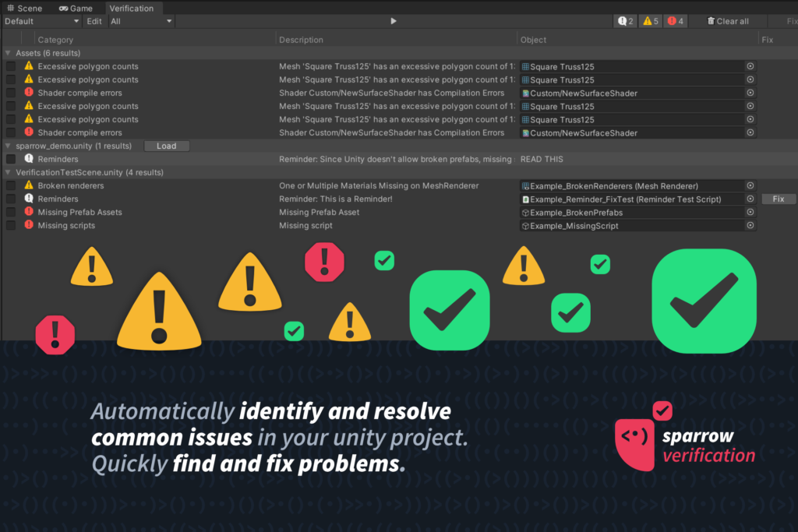Open object picker for Example_MissingScript

(750, 225)
